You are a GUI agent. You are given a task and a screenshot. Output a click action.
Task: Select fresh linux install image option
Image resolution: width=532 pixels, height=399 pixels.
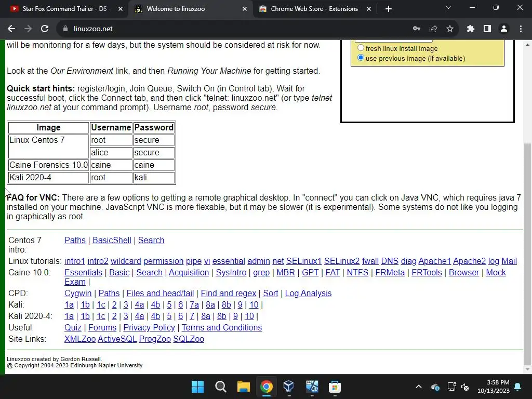point(361,48)
